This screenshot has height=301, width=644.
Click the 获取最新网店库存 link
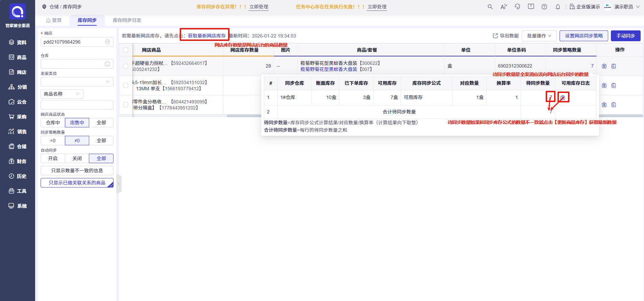[207, 36]
